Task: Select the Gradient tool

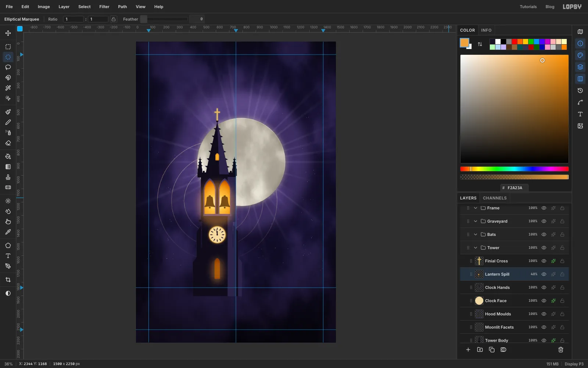Action: (8, 167)
